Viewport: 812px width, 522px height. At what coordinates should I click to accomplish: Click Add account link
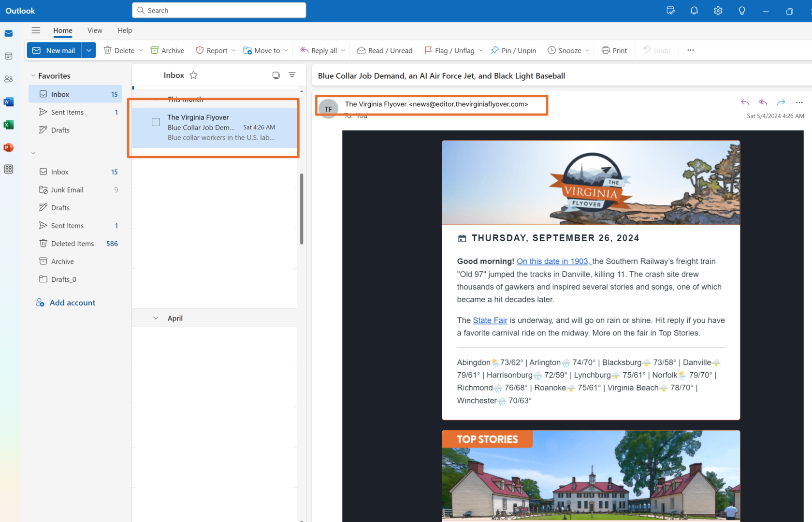coord(66,303)
